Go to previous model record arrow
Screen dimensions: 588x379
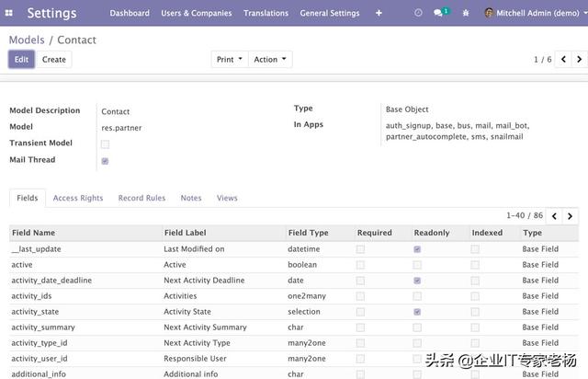coord(563,60)
